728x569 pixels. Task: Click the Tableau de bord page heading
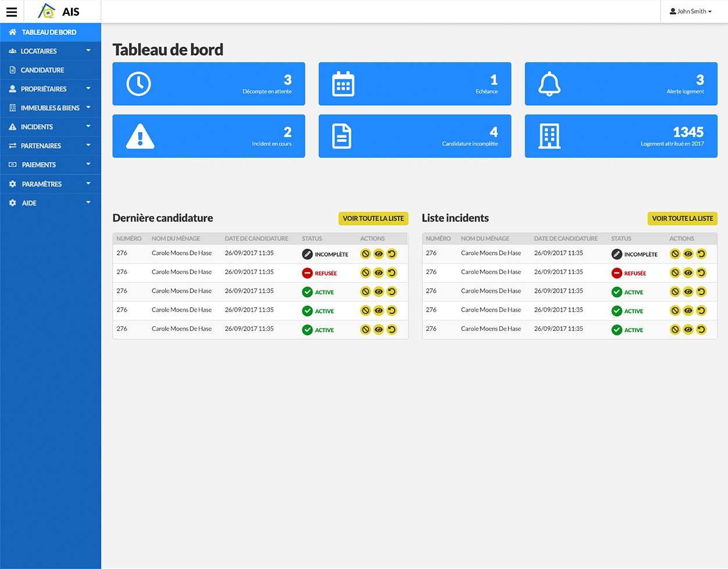(168, 49)
